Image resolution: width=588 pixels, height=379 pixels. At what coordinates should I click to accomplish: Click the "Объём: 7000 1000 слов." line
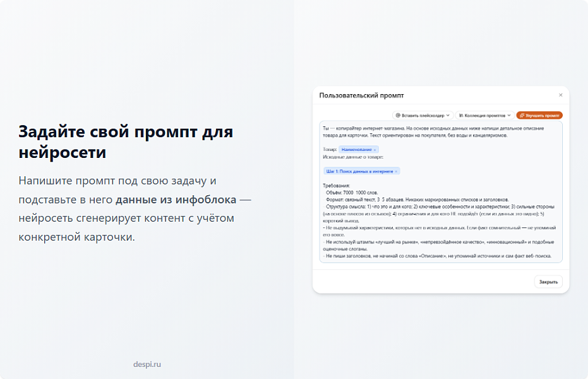click(x=352, y=193)
